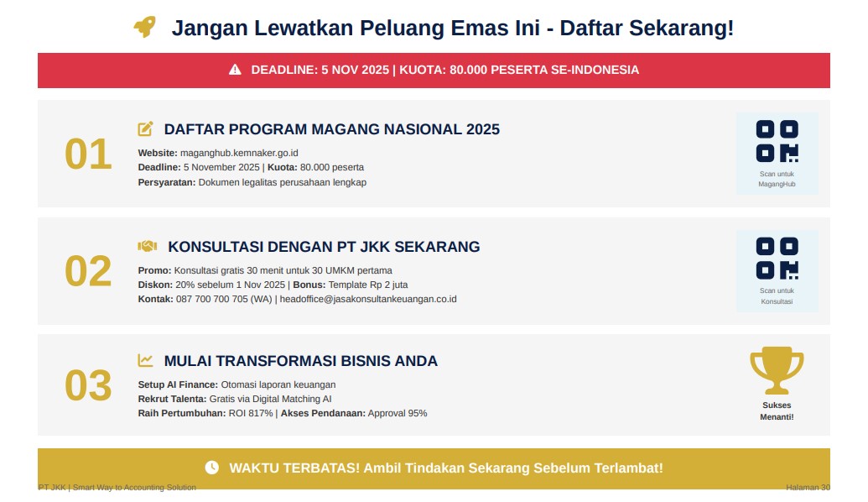Click the warning triangle in the red banner
This screenshot has width=868, height=502.
pos(235,70)
